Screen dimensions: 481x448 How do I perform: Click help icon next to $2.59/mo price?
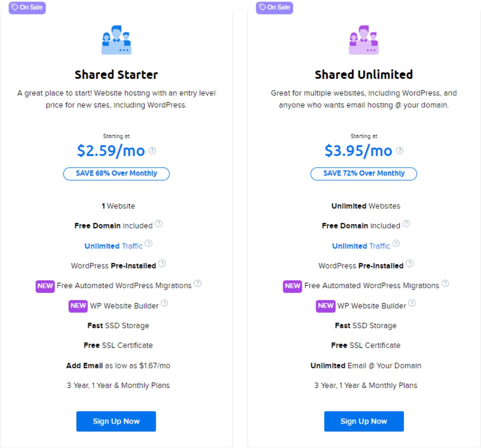152,150
